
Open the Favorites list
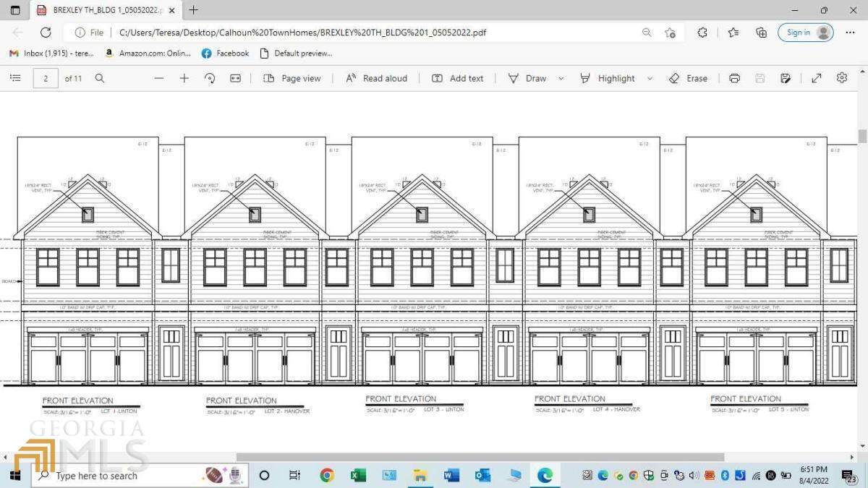tap(733, 33)
